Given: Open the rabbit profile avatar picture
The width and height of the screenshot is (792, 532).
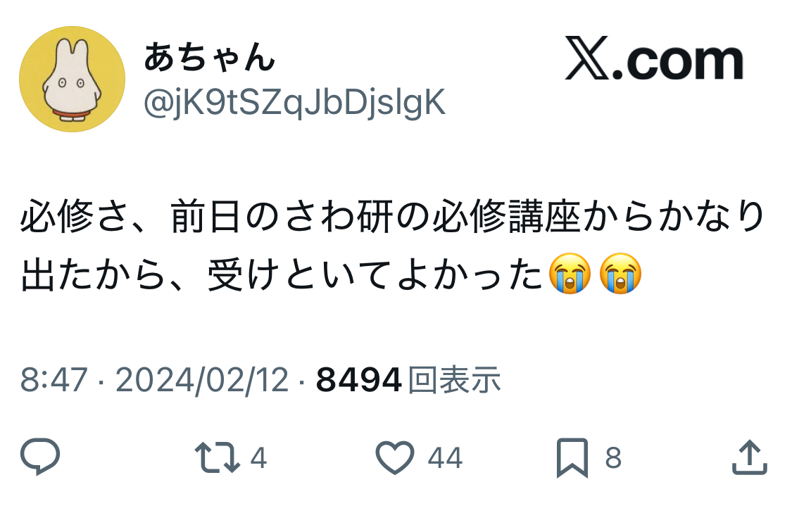Looking at the screenshot, I should coord(73,80).
